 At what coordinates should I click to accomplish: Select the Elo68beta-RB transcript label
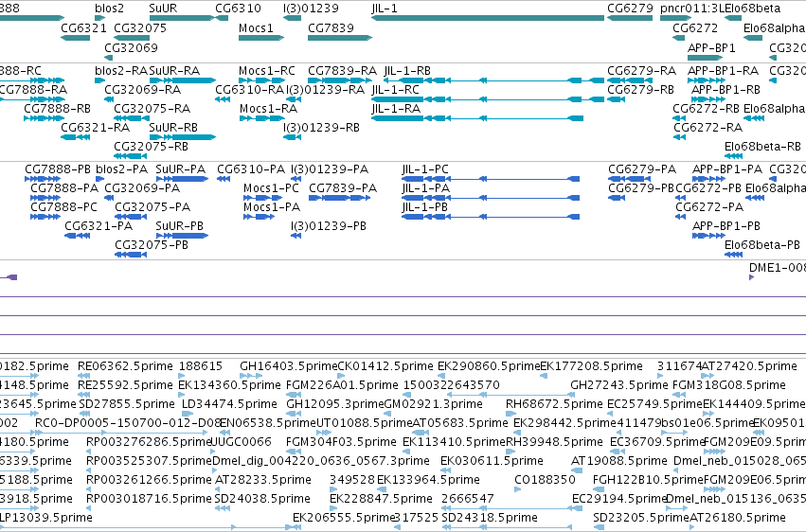click(762, 147)
